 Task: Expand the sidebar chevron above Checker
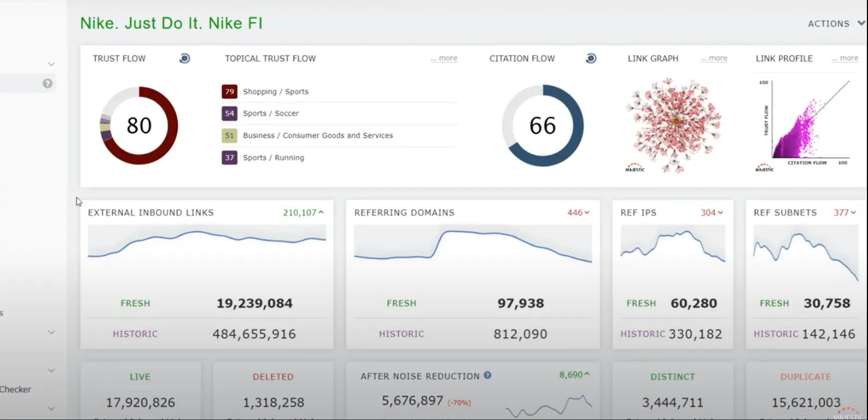51,332
